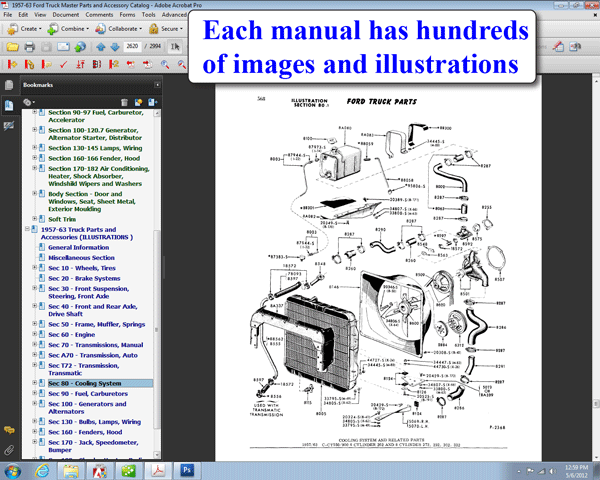The height and width of the screenshot is (480, 600).
Task: Jump to General Information bookmark
Action: pos(78,248)
